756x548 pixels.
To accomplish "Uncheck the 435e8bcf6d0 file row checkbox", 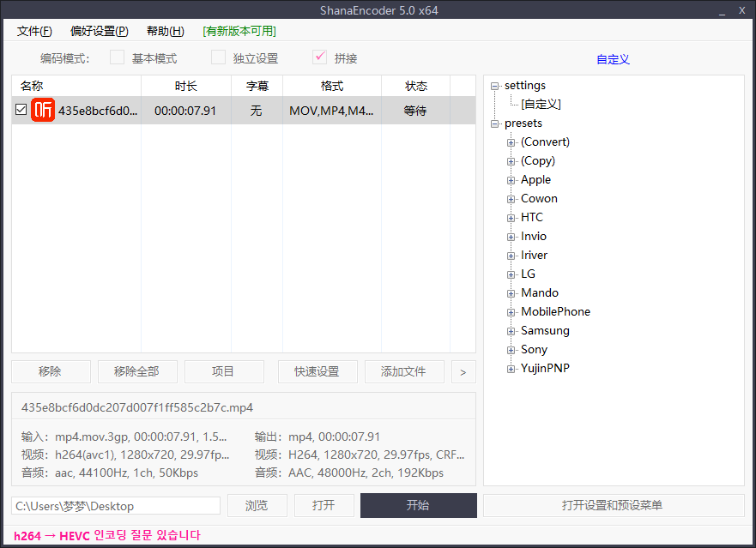I will coord(21,110).
